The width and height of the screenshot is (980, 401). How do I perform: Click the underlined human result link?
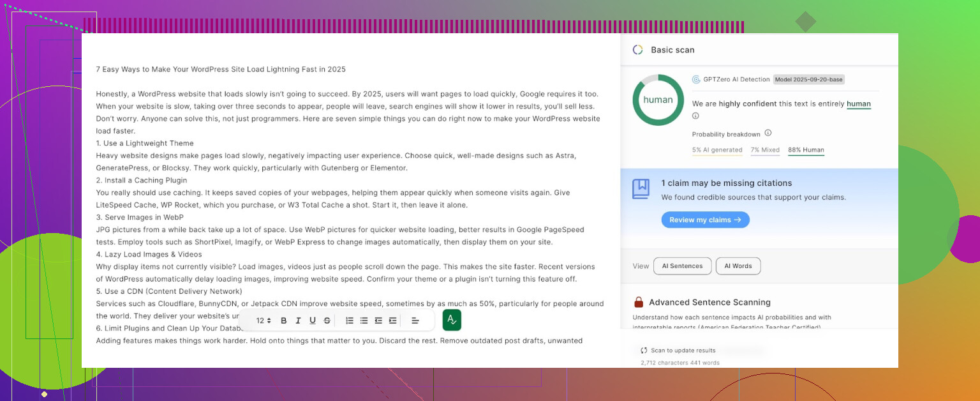coord(858,103)
